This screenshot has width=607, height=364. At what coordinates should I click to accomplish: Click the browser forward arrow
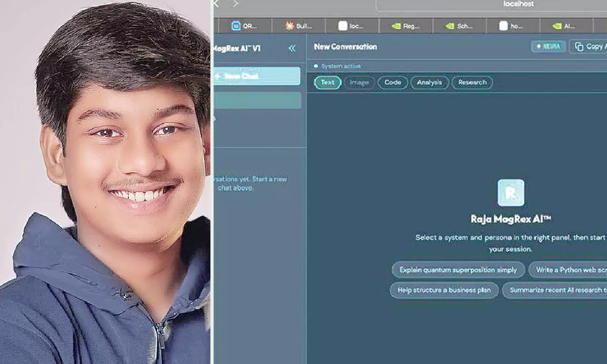(235, 4)
